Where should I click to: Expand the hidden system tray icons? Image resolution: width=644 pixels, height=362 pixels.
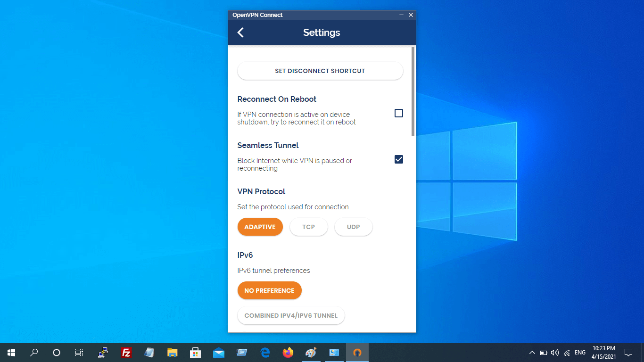coord(532,353)
